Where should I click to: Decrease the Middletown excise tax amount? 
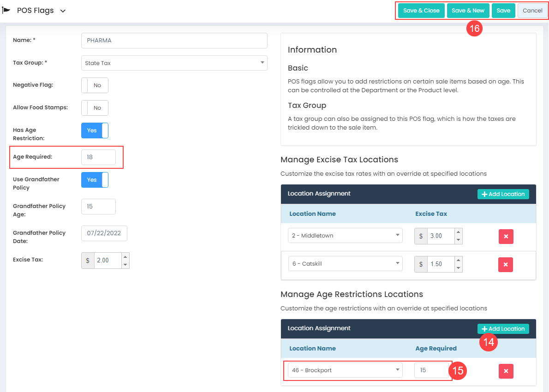click(x=458, y=240)
